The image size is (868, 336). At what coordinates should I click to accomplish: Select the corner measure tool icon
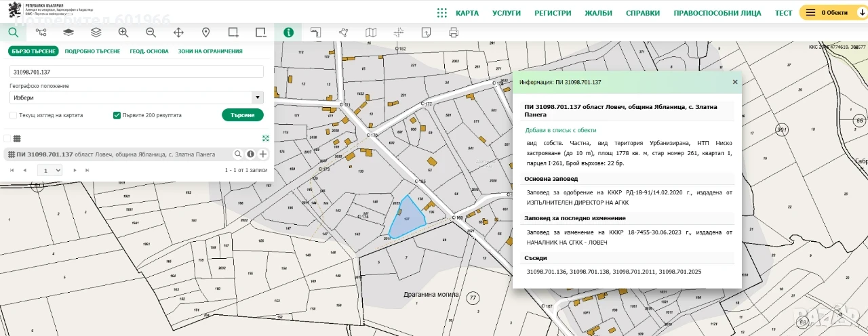pyautogui.click(x=315, y=32)
